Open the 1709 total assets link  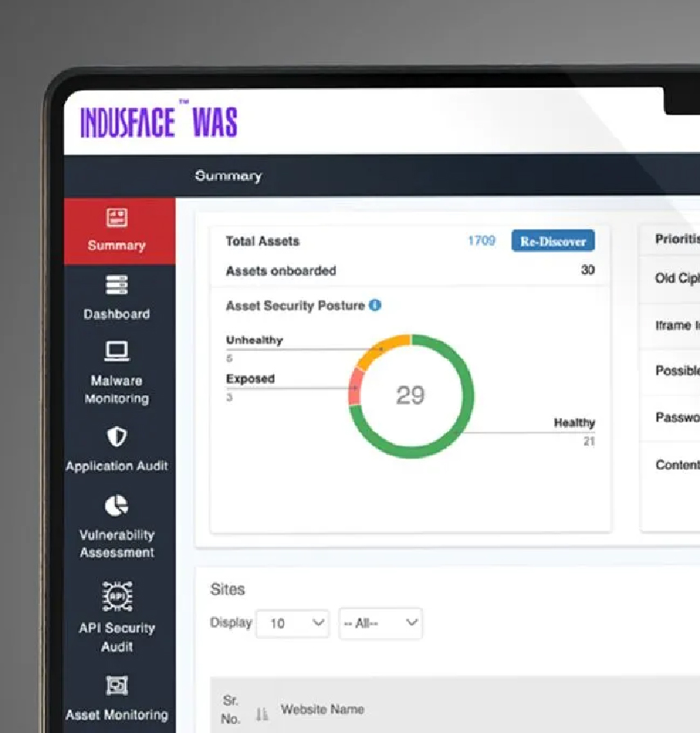click(x=482, y=241)
